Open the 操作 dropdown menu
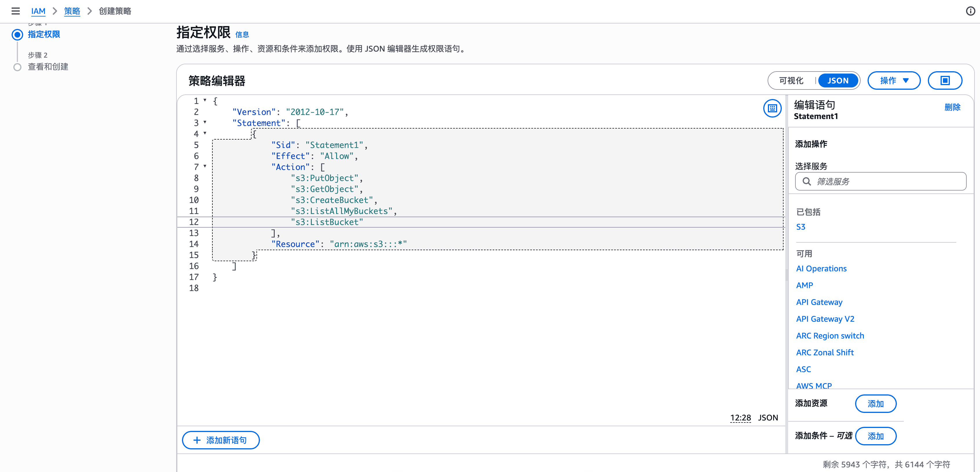 (894, 81)
